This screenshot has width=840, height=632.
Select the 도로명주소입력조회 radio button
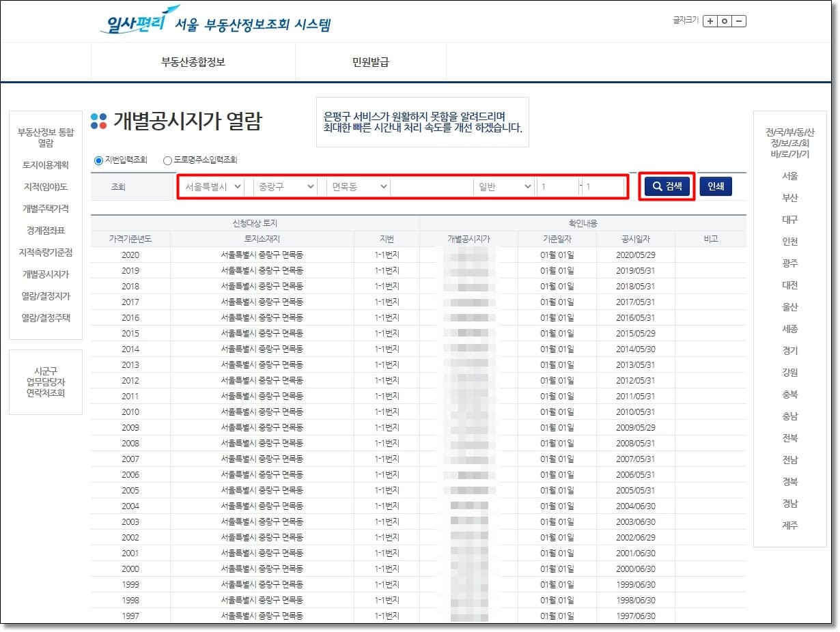[x=167, y=159]
